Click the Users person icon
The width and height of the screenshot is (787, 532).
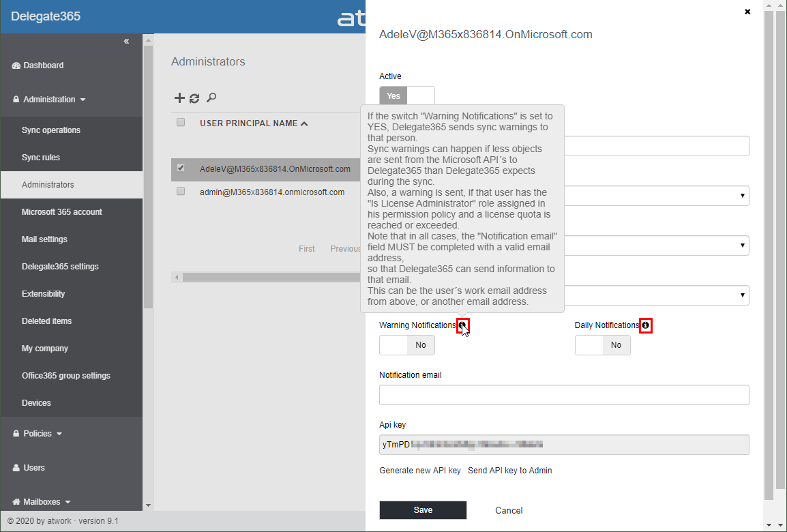click(16, 468)
